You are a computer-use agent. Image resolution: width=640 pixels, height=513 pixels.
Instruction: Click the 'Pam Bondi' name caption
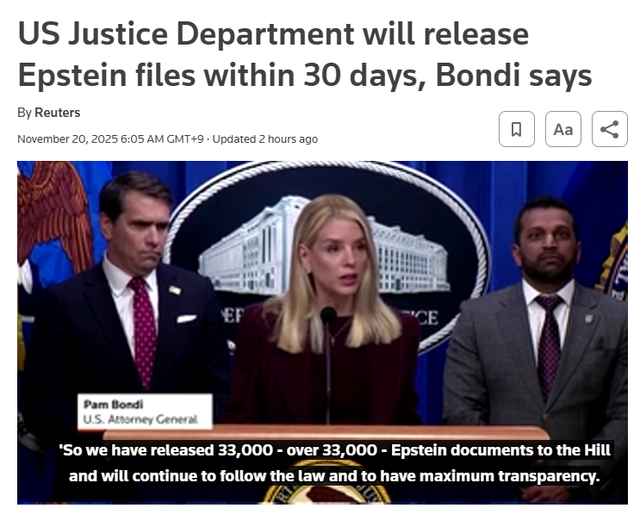tap(113, 404)
